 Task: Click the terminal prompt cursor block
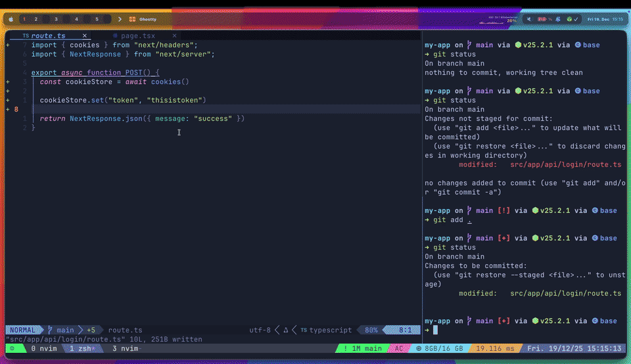pyautogui.click(x=435, y=330)
